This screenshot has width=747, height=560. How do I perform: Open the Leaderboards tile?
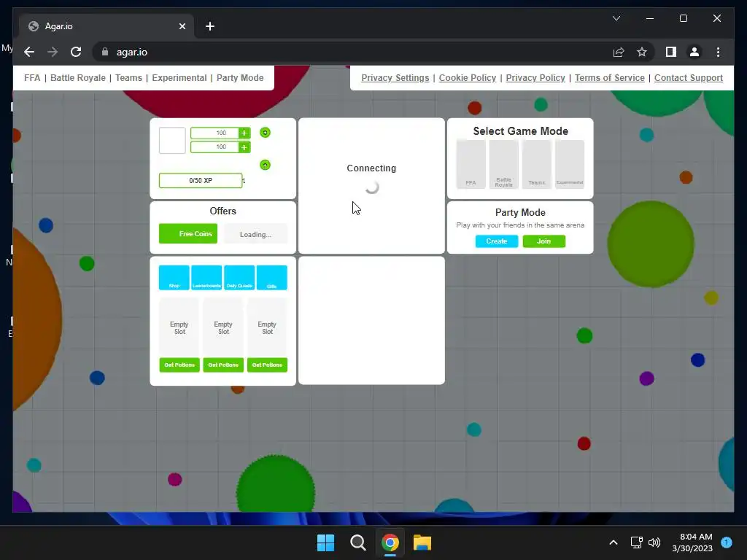tap(206, 278)
